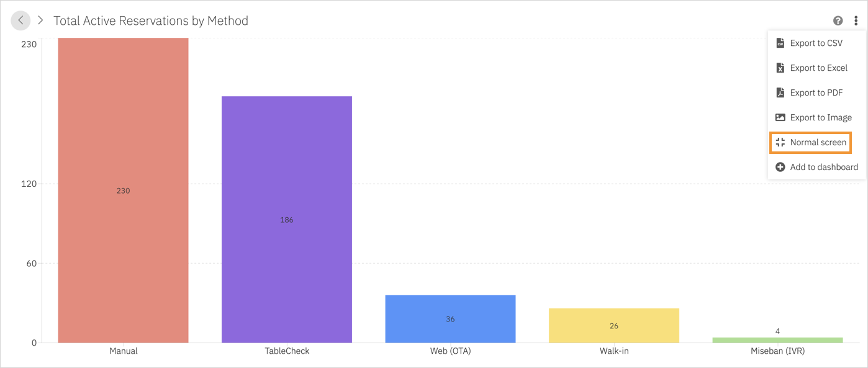Click the yellow Walk-in bar
This screenshot has height=368, width=868.
614,326
